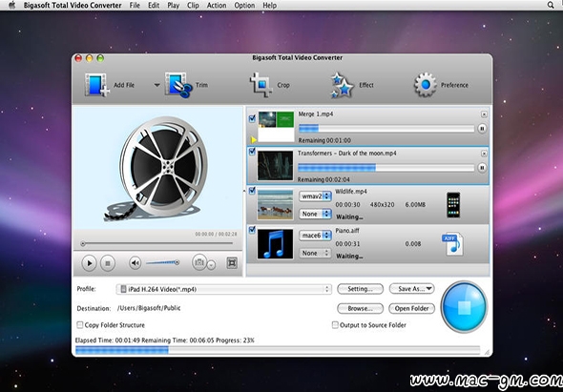Click the AIFF file icon for Piano.aiff
The width and height of the screenshot is (563, 392).
(452, 244)
